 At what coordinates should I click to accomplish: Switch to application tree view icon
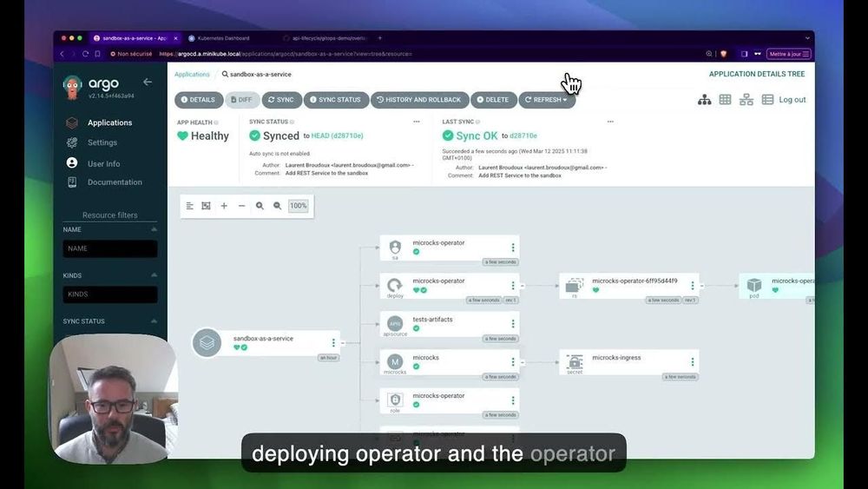[704, 100]
